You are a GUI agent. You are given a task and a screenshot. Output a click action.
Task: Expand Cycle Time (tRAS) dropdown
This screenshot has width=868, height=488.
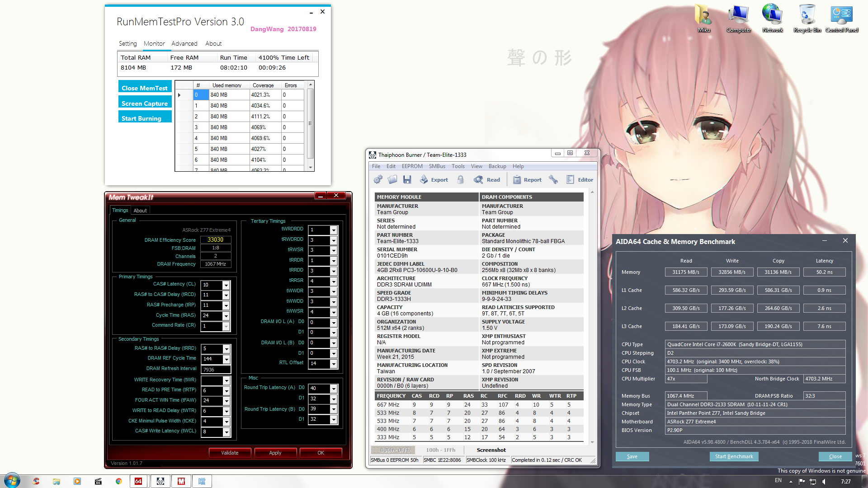pos(226,316)
